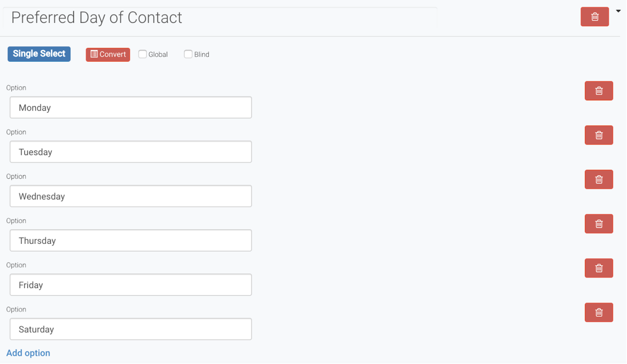Image resolution: width=627 pixels, height=364 pixels.
Task: Enable the Global checkbox
Action: 143,54
